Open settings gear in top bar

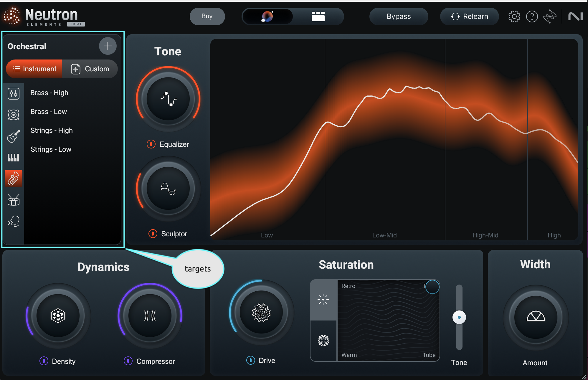point(514,16)
